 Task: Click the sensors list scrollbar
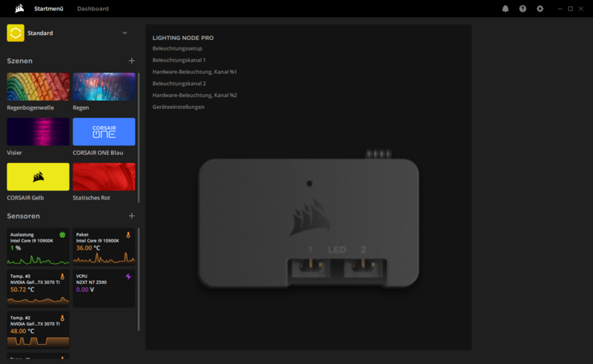click(x=139, y=279)
